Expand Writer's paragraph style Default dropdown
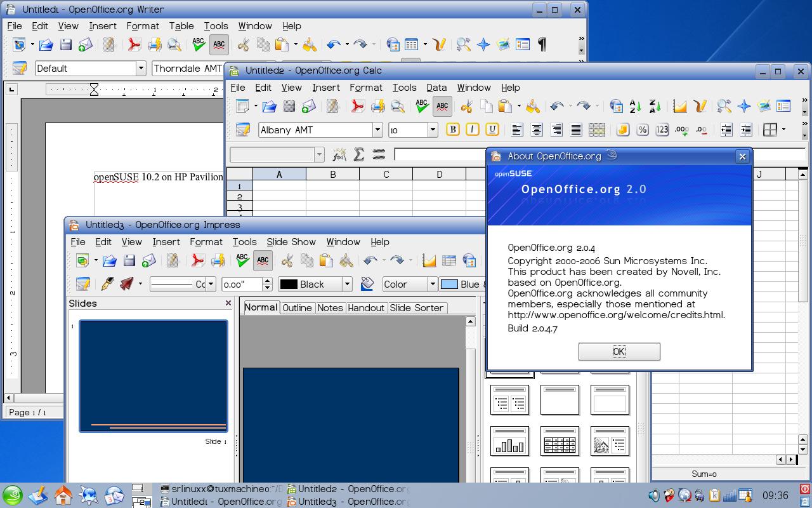Image resolution: width=812 pixels, height=508 pixels. [141, 68]
